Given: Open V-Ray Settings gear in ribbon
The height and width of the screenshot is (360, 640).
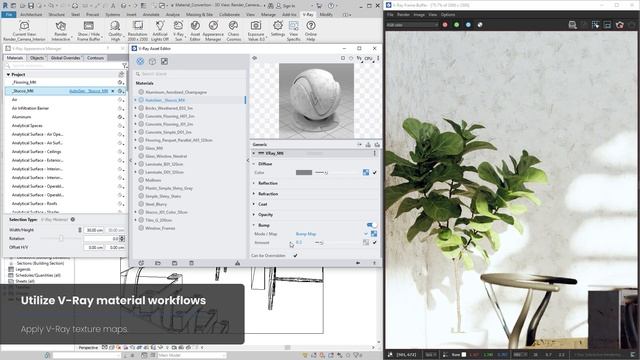Looking at the screenshot, I should (x=278, y=29).
